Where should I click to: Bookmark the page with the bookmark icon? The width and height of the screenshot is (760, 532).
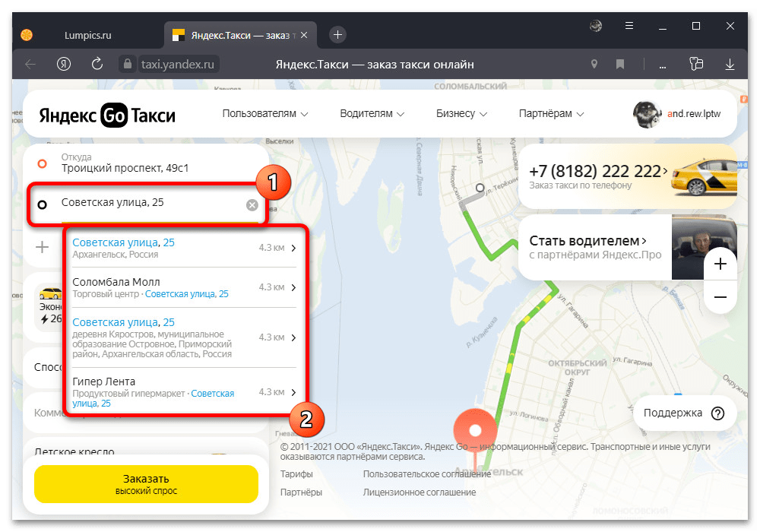(x=620, y=64)
